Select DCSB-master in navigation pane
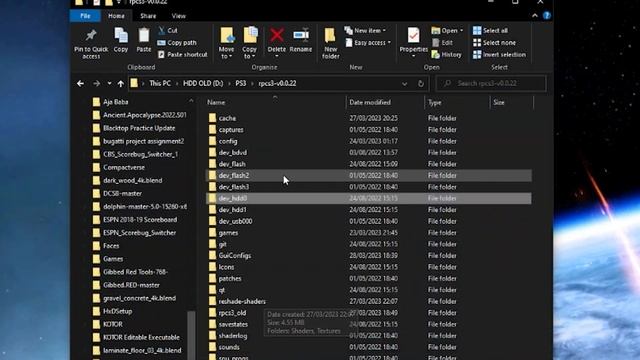 pyautogui.click(x=122, y=193)
